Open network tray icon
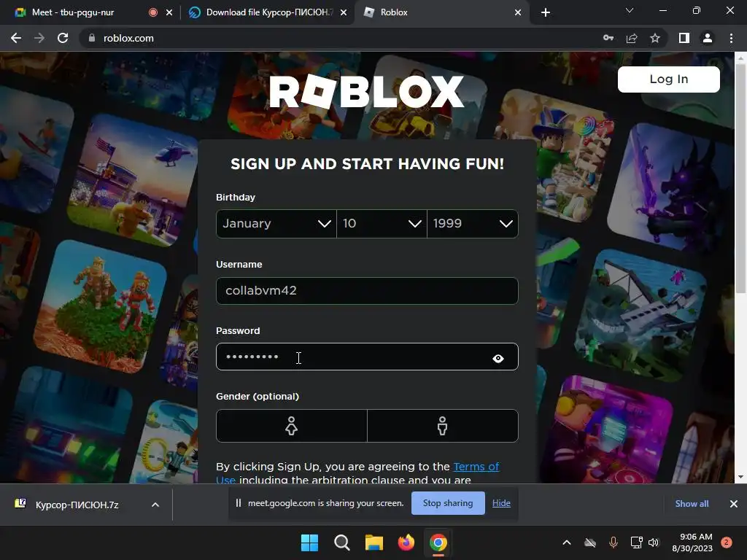 (x=636, y=542)
